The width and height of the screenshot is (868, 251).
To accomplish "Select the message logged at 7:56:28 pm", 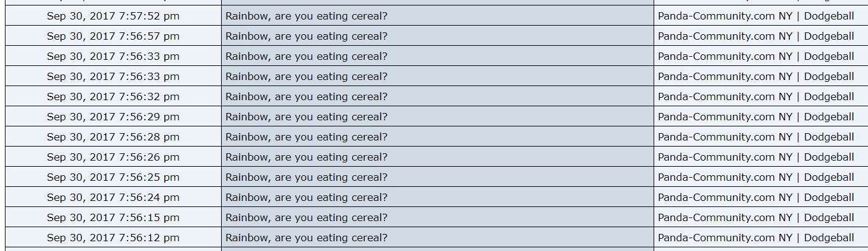I will 306,137.
